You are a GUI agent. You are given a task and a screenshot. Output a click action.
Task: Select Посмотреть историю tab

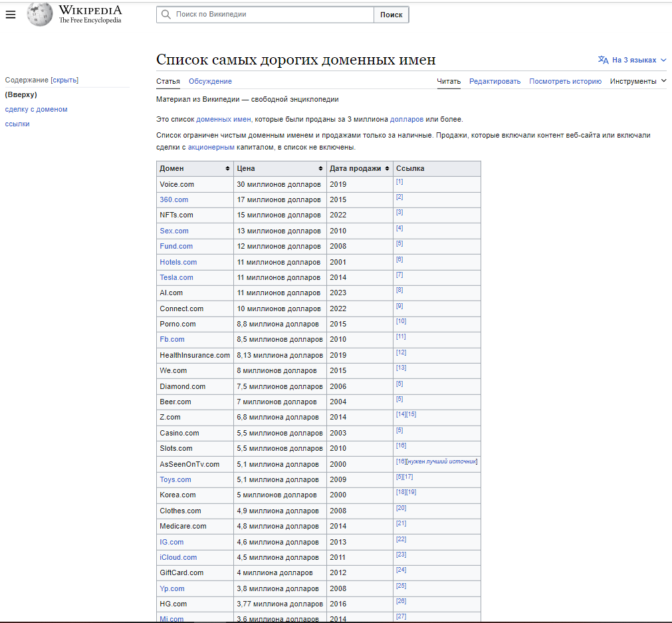[x=565, y=81]
